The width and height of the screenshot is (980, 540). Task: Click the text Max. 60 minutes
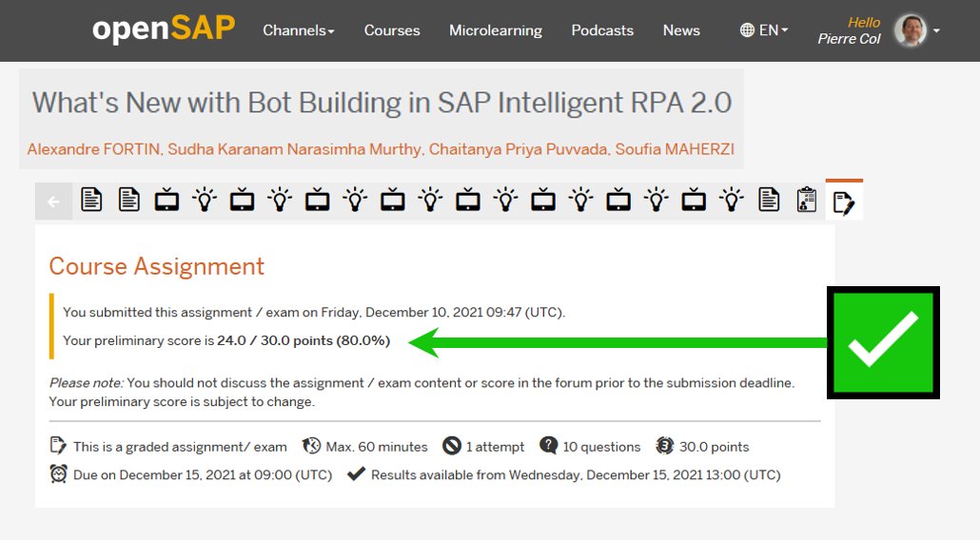click(x=377, y=447)
